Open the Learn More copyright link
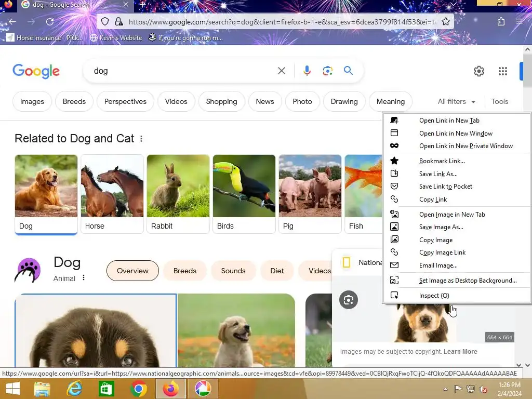 [x=460, y=352]
